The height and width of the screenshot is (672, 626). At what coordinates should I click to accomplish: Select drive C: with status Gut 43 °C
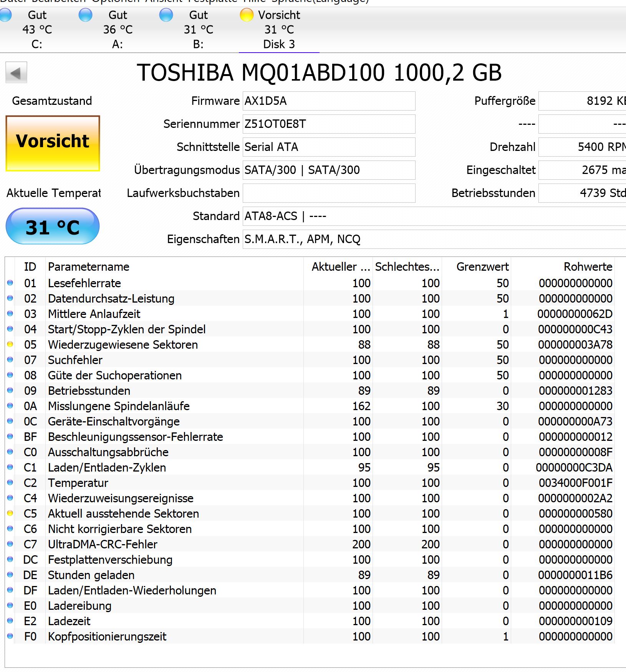(x=37, y=30)
